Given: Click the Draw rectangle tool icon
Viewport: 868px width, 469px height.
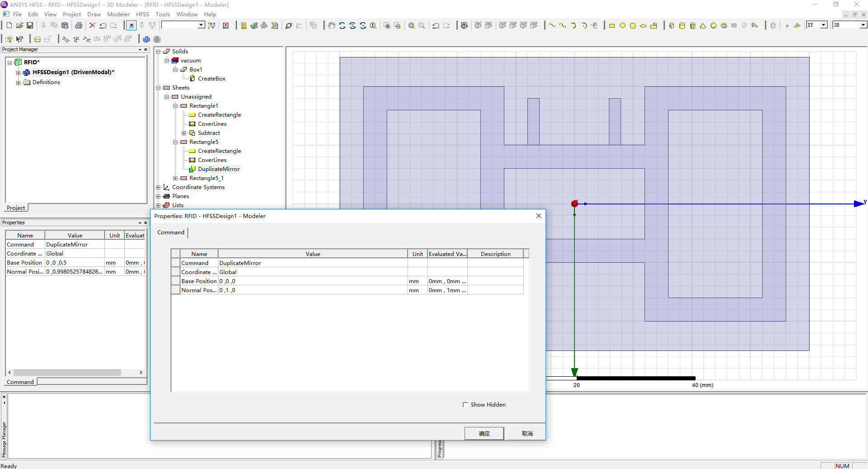Looking at the screenshot, I should (612, 26).
